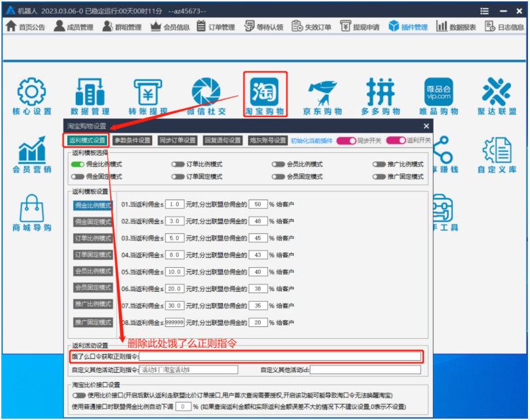The image size is (530, 420).
Task: Toggle 推广比例模式 switch
Action: tap(379, 164)
